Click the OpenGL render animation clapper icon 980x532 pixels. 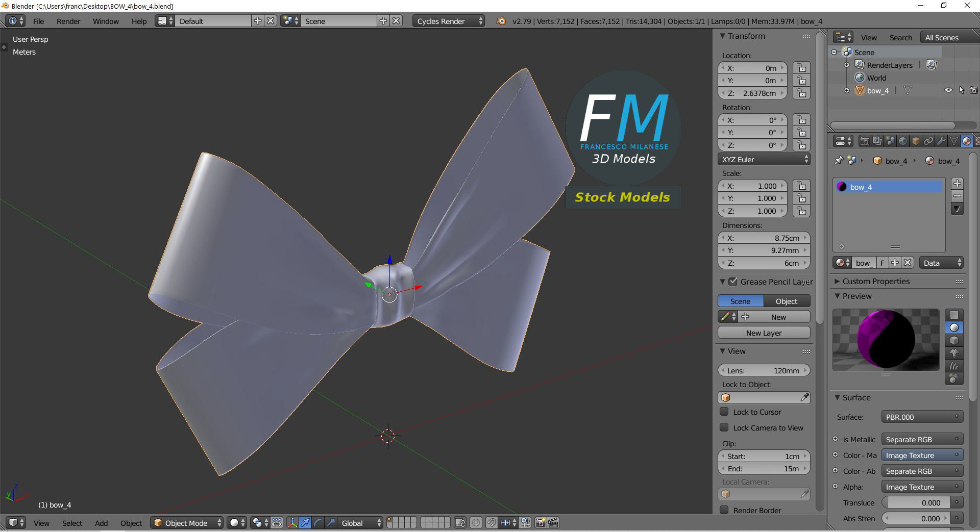553,523
